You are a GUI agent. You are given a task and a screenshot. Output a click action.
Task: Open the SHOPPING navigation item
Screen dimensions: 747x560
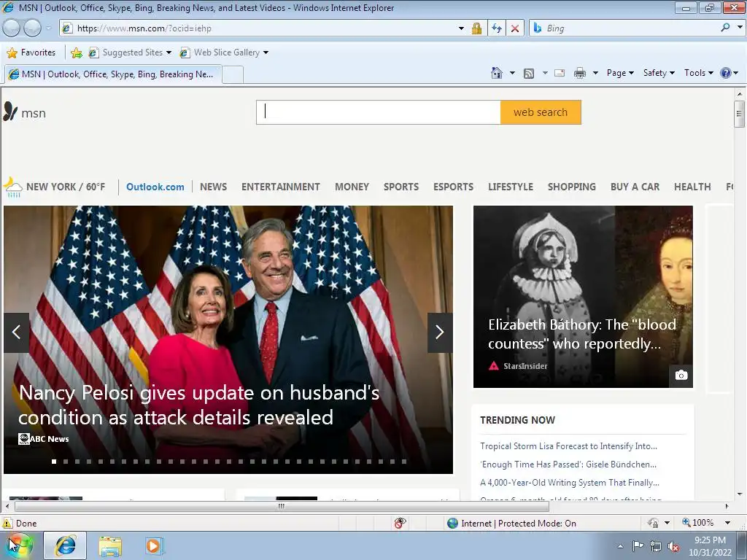572,187
